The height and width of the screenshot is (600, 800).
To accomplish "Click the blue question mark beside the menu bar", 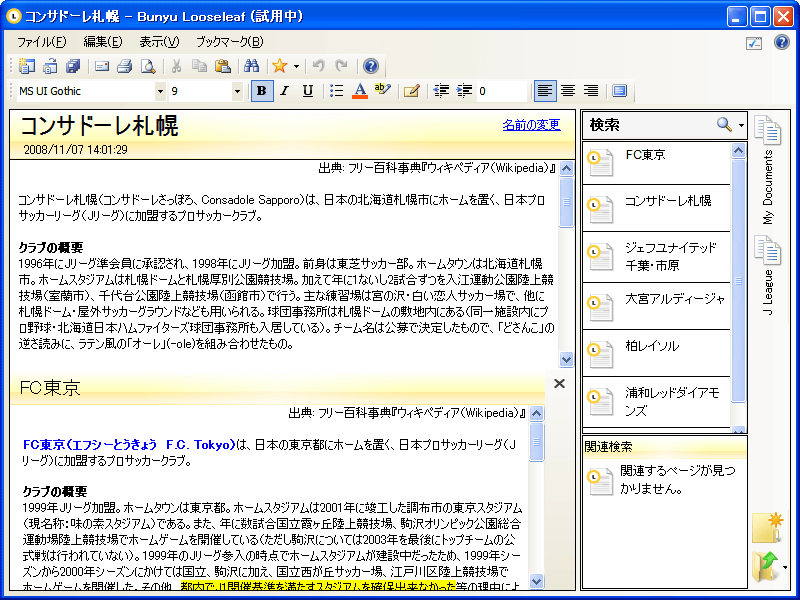I will 782,42.
